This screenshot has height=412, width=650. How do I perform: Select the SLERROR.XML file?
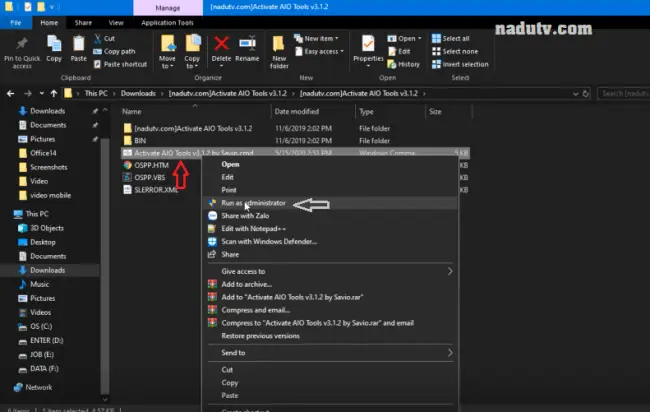tap(156, 190)
